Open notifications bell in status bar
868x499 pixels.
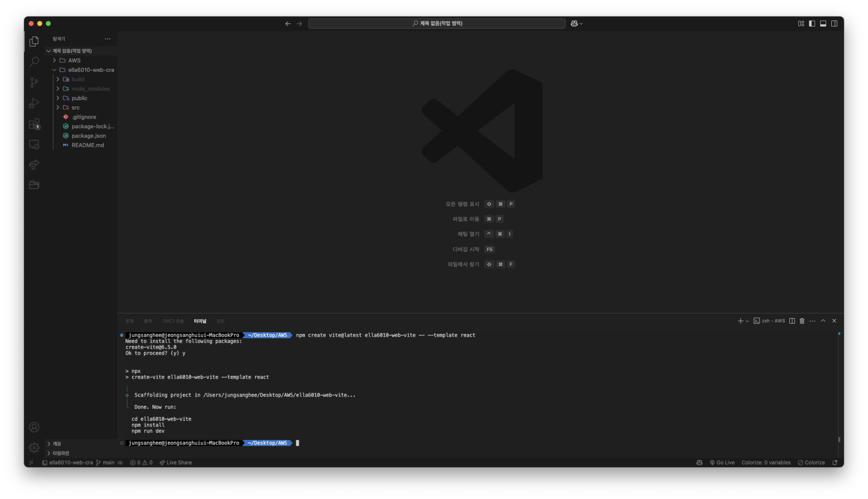[834, 462]
